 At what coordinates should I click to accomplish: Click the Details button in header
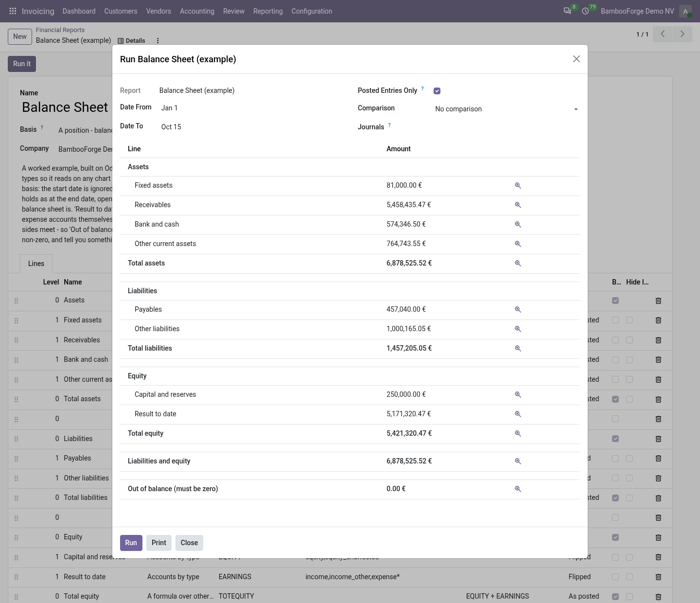(132, 41)
